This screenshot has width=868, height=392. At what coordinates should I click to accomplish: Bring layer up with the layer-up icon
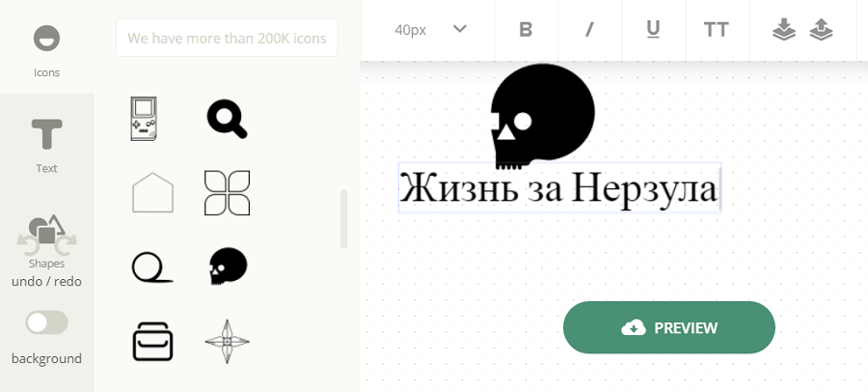(822, 29)
